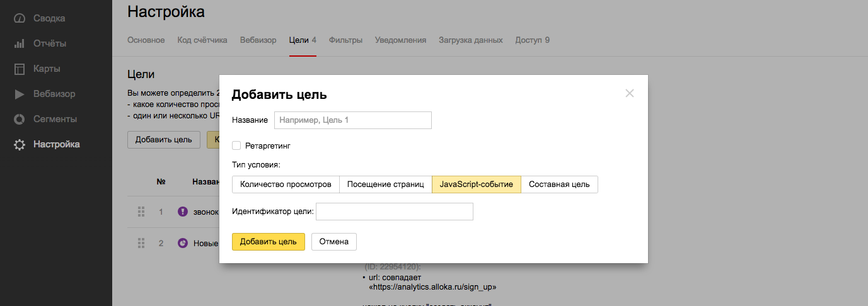Close the Добавить цель dialog with X
The width and height of the screenshot is (868, 306).
click(x=629, y=94)
